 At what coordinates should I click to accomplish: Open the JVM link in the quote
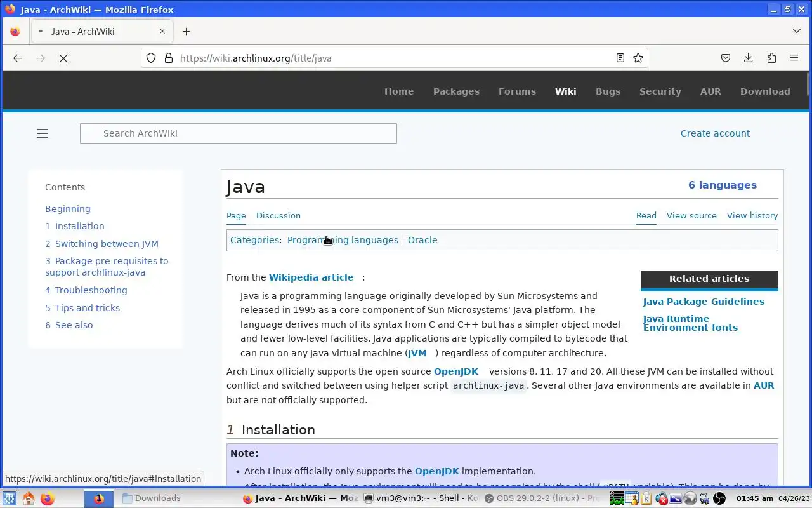417,353
